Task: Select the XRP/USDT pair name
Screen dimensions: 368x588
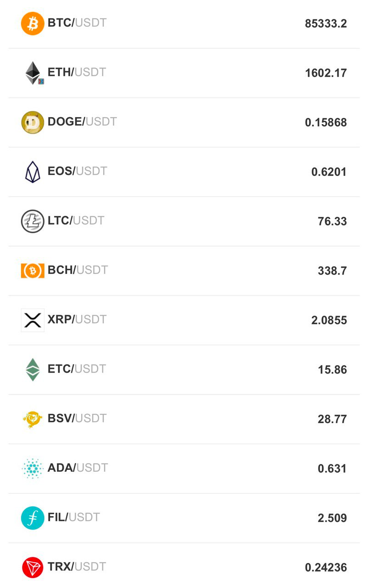Action: click(77, 319)
